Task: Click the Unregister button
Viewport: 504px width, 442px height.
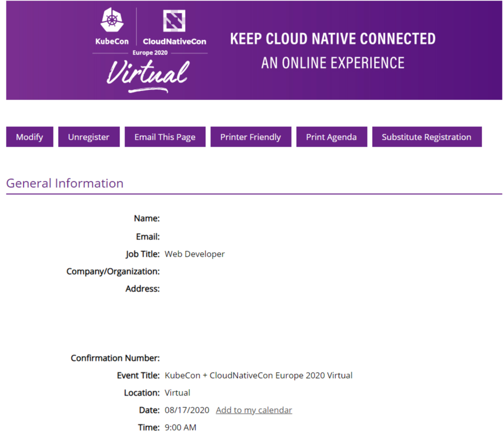Action: [x=89, y=137]
